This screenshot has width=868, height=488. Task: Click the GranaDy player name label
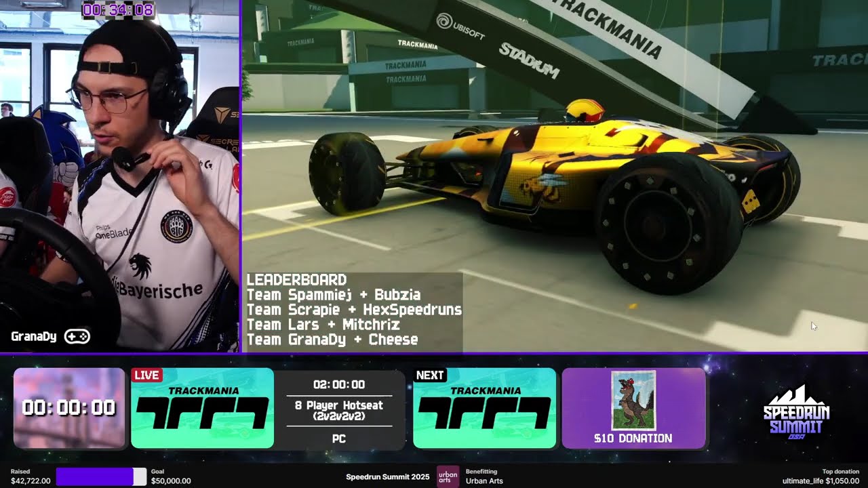pyautogui.click(x=34, y=336)
